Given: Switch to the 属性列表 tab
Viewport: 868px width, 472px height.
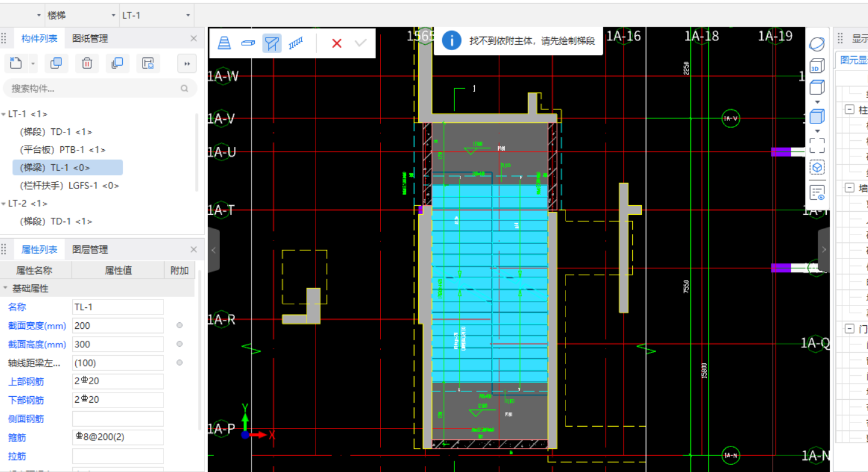Looking at the screenshot, I should pos(39,249).
